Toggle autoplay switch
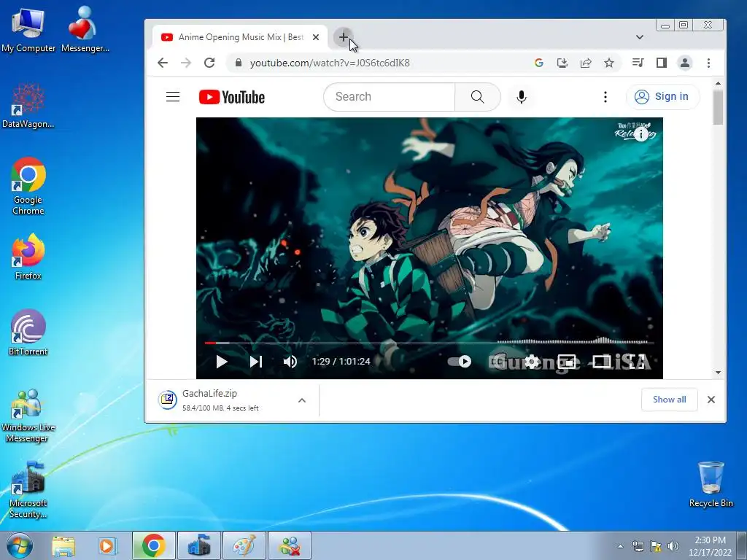 (460, 362)
